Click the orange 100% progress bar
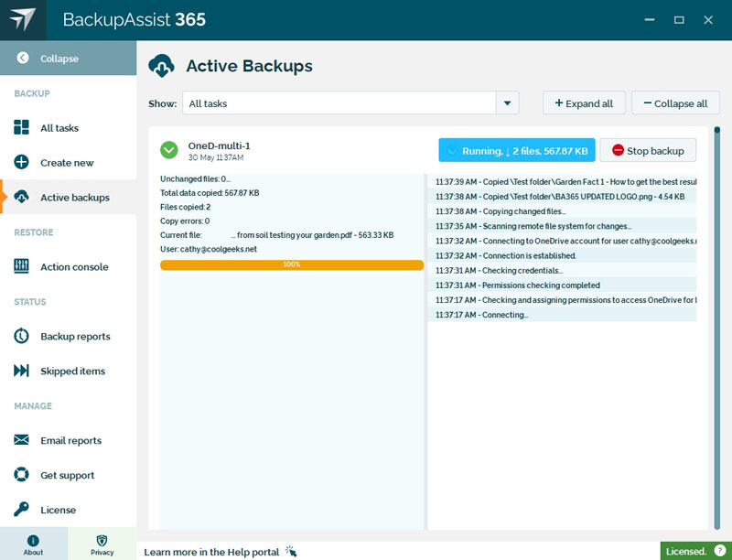 (292, 264)
